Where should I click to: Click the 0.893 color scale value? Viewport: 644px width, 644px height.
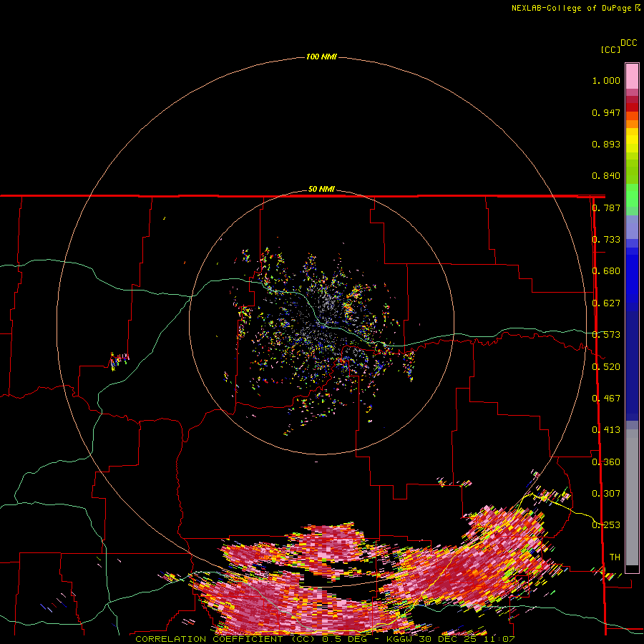pyautogui.click(x=606, y=144)
